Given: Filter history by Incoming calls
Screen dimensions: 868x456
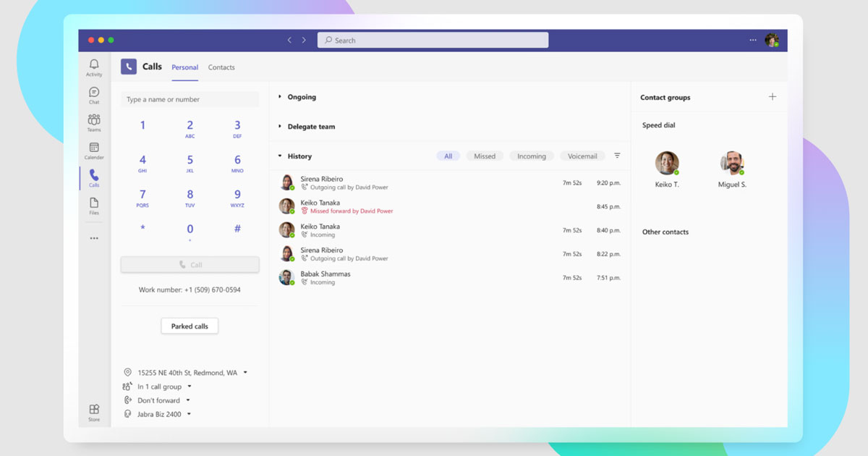Looking at the screenshot, I should click(x=532, y=156).
